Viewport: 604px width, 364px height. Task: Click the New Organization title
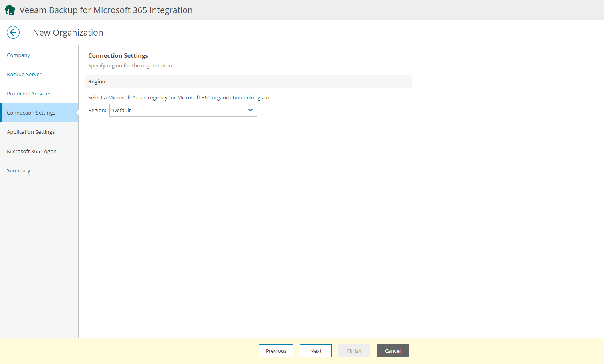(68, 33)
